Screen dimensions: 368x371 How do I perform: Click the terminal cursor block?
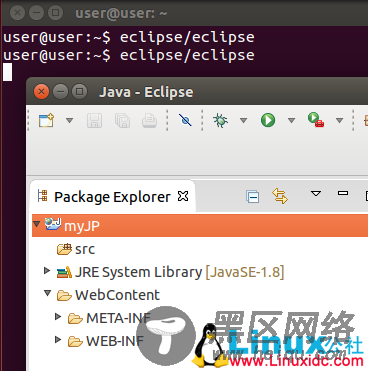(7, 72)
